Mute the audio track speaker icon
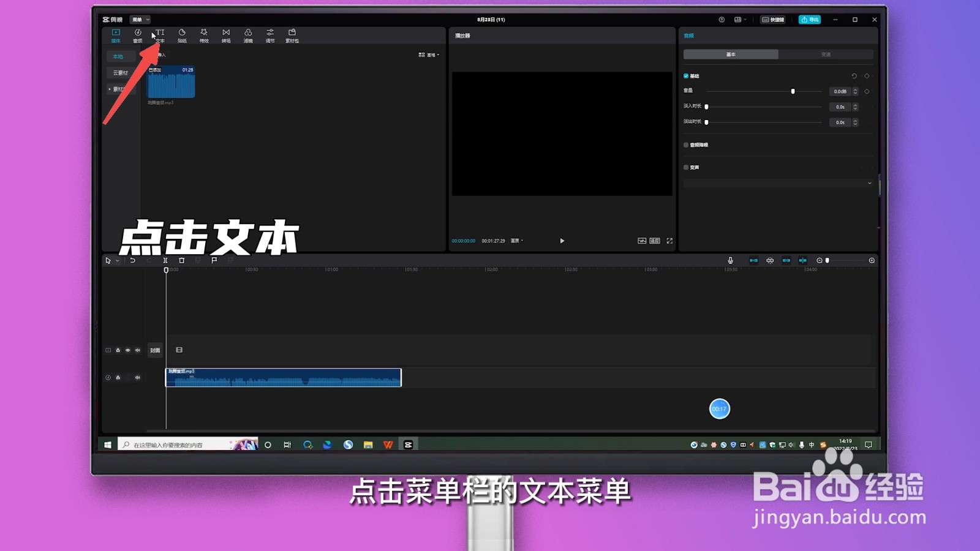Image resolution: width=980 pixels, height=551 pixels. (138, 377)
